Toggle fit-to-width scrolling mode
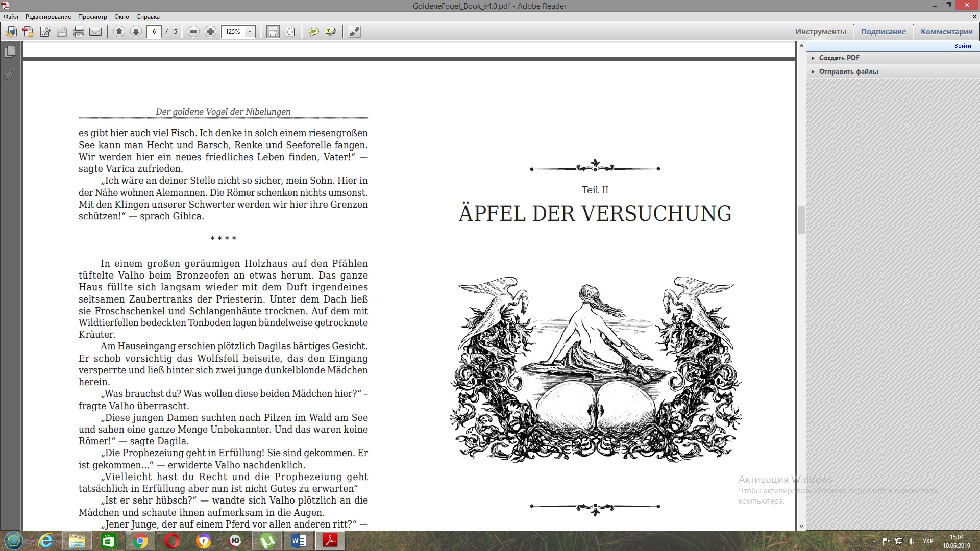The height and width of the screenshot is (551, 980). (x=273, y=32)
